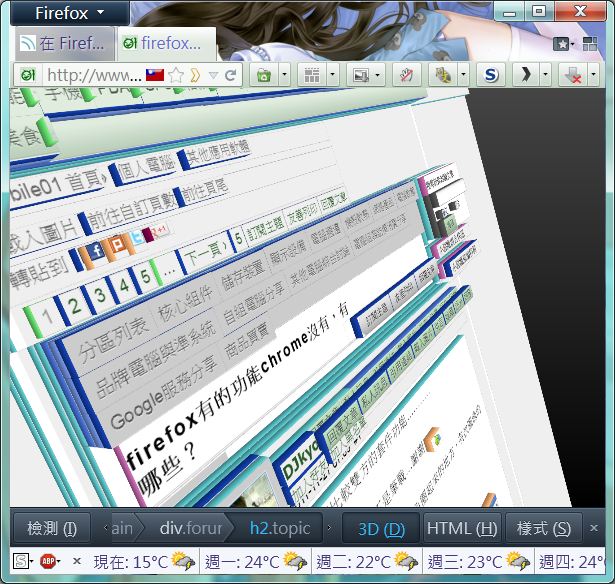
Task: Click the black right-chevron toolbar icon
Action: (526, 75)
